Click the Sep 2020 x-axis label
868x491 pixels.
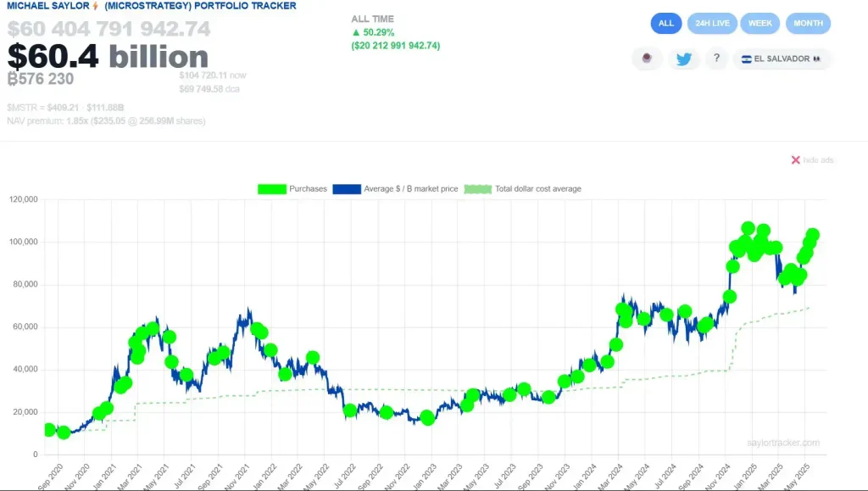[x=50, y=477]
